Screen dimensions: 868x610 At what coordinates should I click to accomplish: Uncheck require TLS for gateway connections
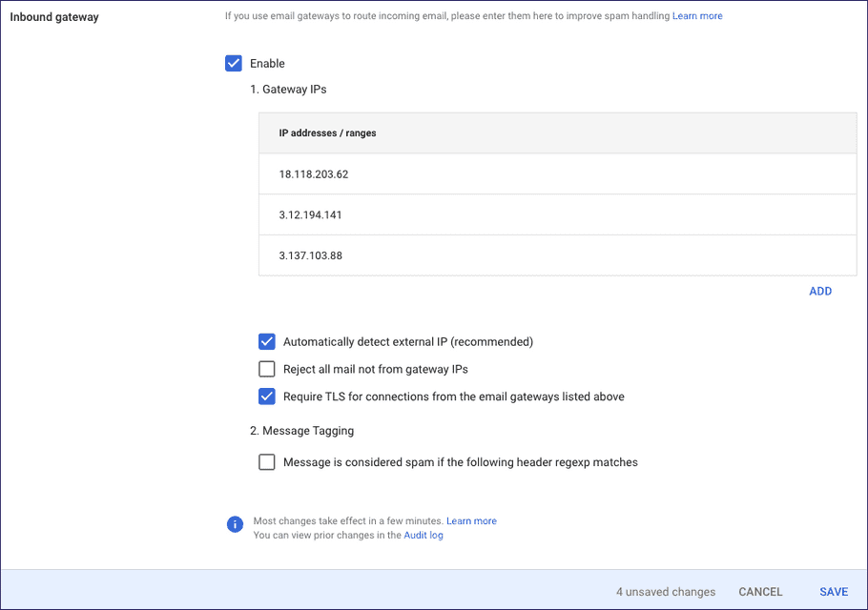(267, 396)
